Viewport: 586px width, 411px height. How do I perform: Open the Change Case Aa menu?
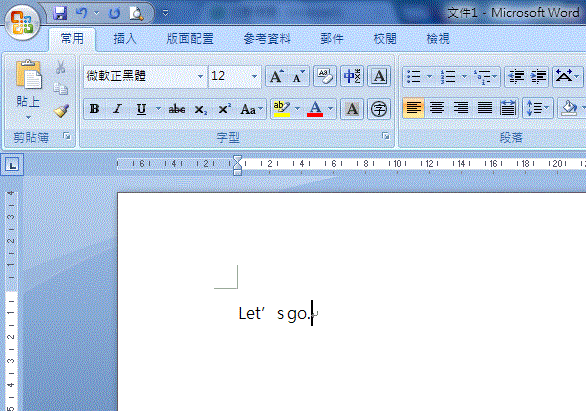coord(252,109)
